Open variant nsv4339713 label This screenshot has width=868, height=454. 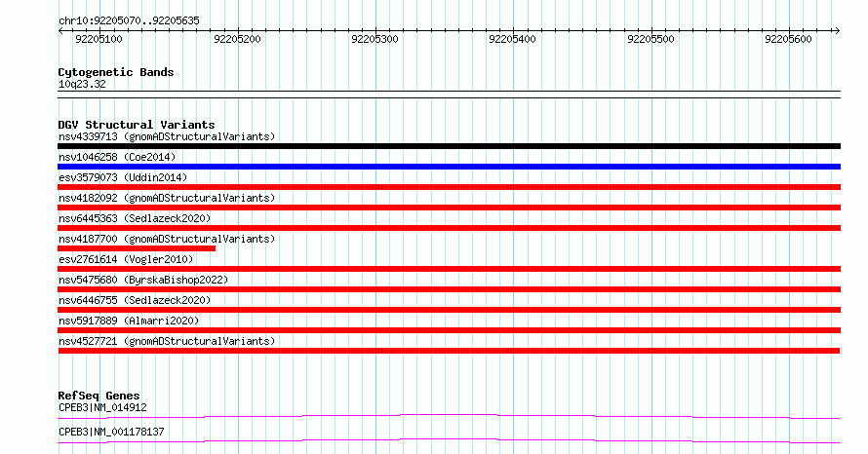pyautogui.click(x=167, y=136)
